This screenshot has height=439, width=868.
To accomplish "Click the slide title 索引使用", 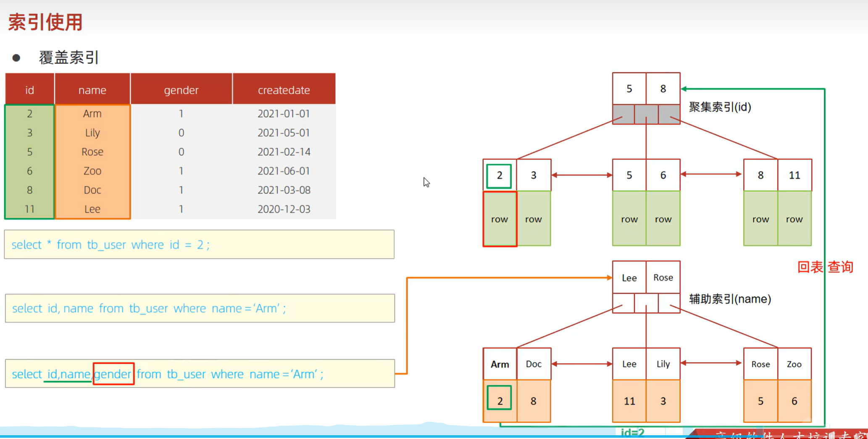I will click(45, 22).
